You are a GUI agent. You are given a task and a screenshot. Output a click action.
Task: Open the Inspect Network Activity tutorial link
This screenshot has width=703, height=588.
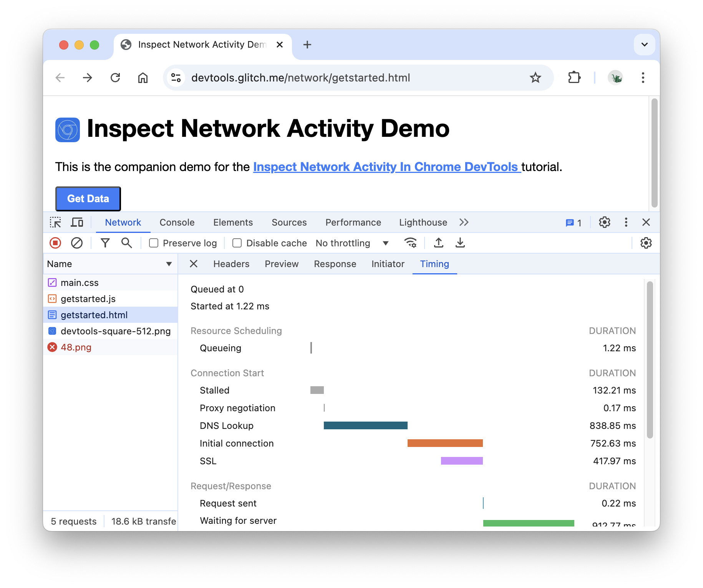tap(386, 167)
